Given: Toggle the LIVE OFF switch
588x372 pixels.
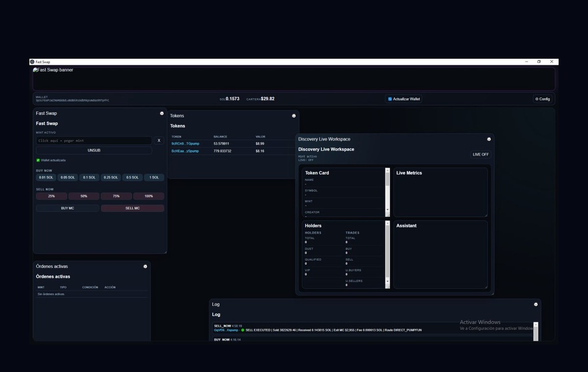Looking at the screenshot, I should [x=481, y=154].
